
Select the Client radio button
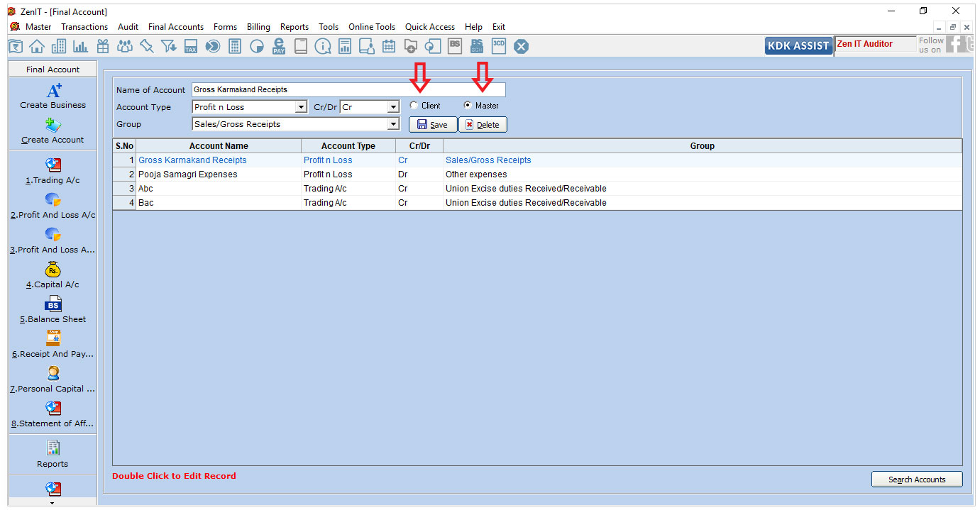click(x=414, y=106)
